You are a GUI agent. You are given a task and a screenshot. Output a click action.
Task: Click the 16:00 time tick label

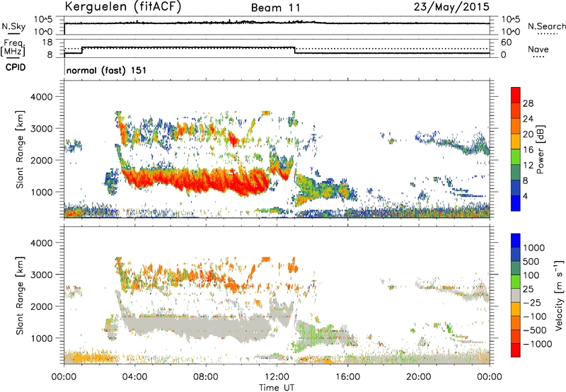pyautogui.click(x=347, y=377)
